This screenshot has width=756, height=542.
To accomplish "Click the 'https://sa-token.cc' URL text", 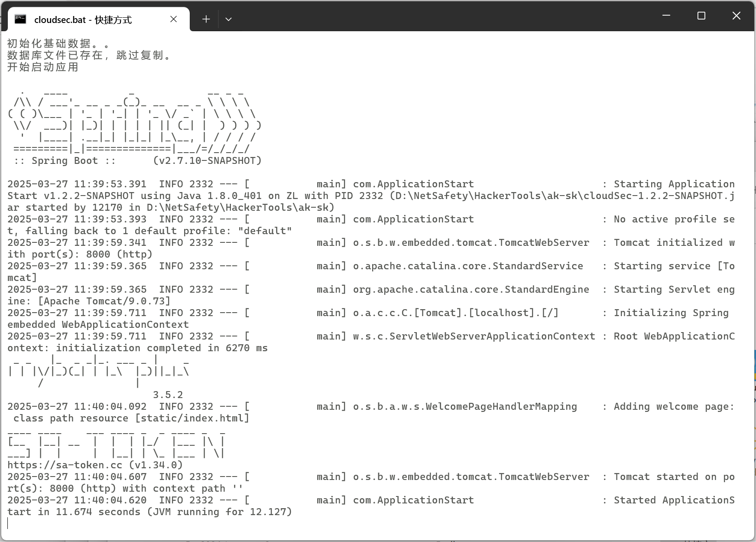I will tap(65, 465).
